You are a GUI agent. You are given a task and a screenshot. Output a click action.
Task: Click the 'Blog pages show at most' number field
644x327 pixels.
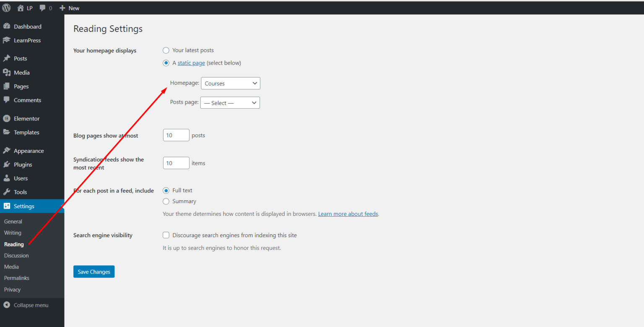(x=176, y=135)
